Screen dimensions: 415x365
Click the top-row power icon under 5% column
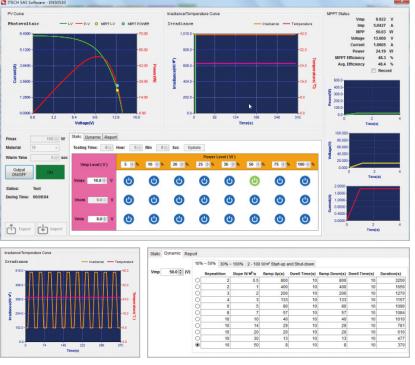click(x=129, y=181)
